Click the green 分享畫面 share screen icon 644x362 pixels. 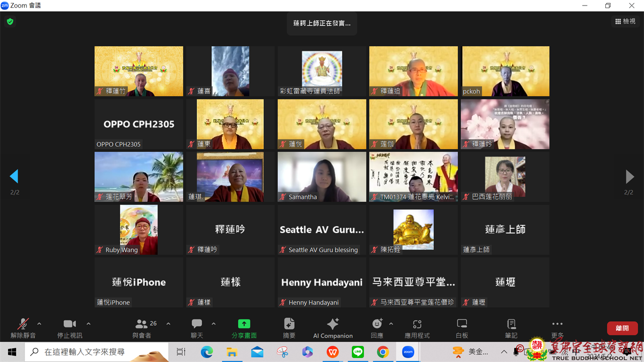point(244,324)
